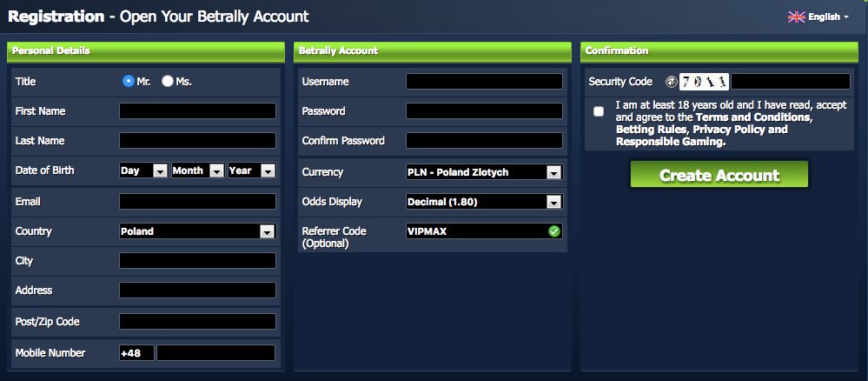Click into the Username field
The height and width of the screenshot is (381, 868).
pyautogui.click(x=484, y=82)
